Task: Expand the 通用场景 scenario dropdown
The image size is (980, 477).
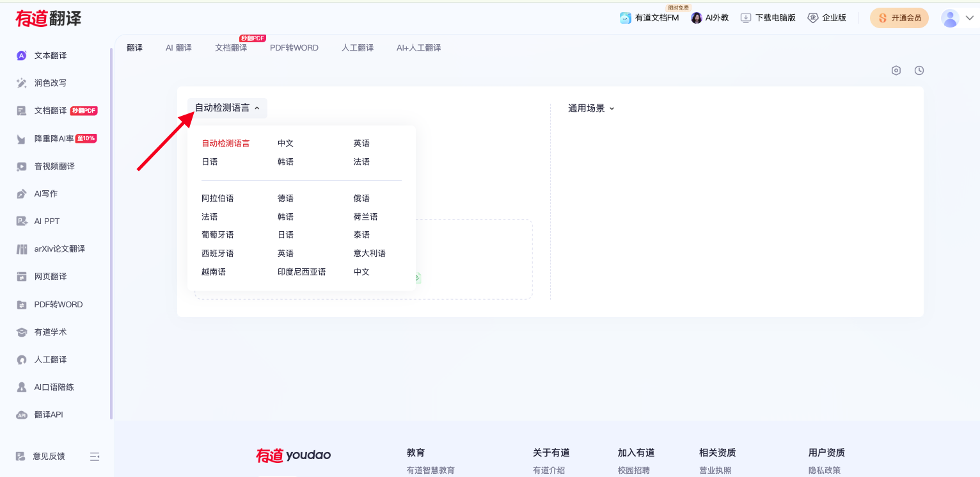Action: tap(591, 109)
